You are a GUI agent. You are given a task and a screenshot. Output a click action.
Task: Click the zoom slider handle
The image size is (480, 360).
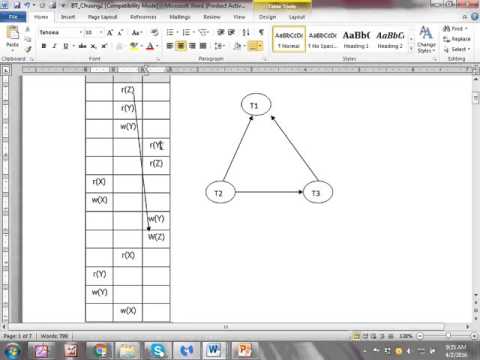(x=449, y=336)
